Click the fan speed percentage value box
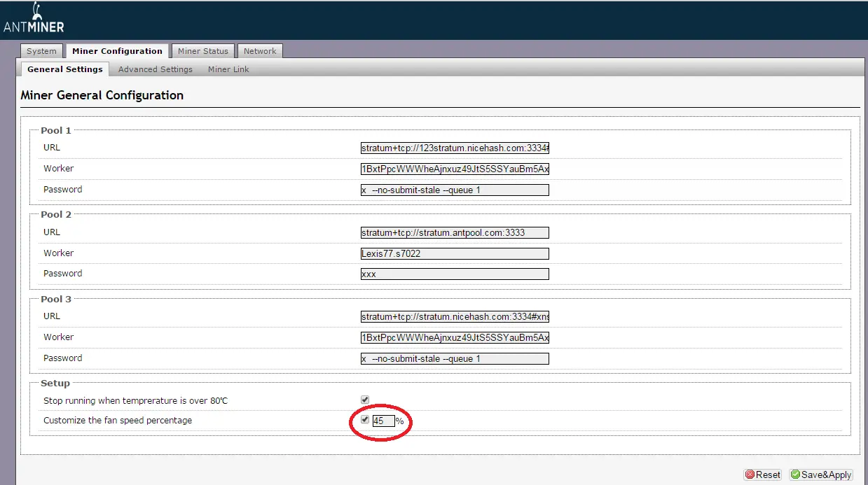Viewport: 868px width, 485px height. pyautogui.click(x=383, y=421)
